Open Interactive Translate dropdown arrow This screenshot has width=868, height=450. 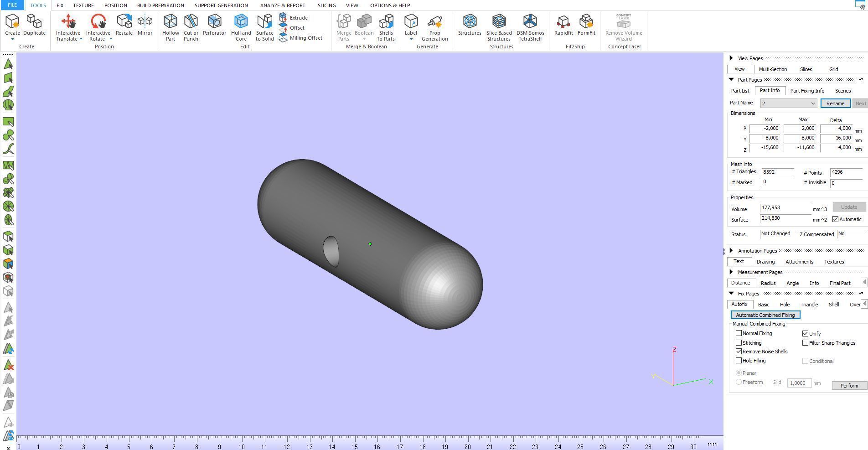81,39
